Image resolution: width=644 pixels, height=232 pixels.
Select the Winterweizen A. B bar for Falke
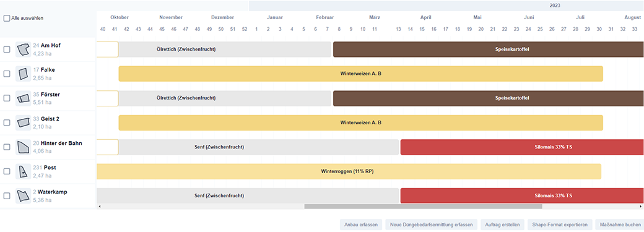(x=360, y=74)
